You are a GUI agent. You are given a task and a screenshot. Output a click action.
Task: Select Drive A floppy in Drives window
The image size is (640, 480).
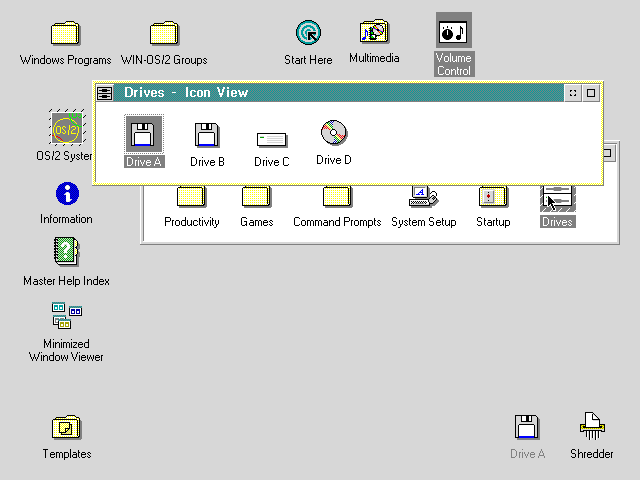144,134
